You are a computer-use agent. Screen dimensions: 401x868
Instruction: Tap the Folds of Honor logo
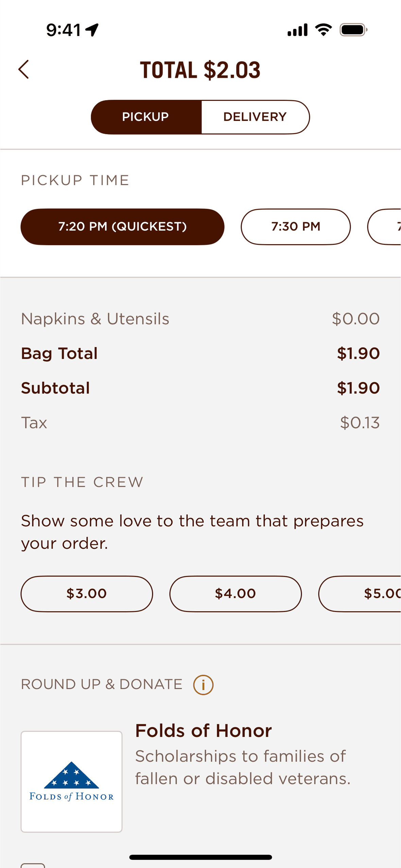coord(71,781)
